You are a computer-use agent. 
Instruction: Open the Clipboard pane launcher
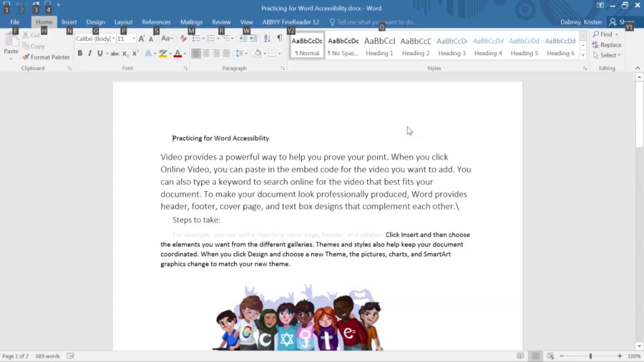(69, 68)
